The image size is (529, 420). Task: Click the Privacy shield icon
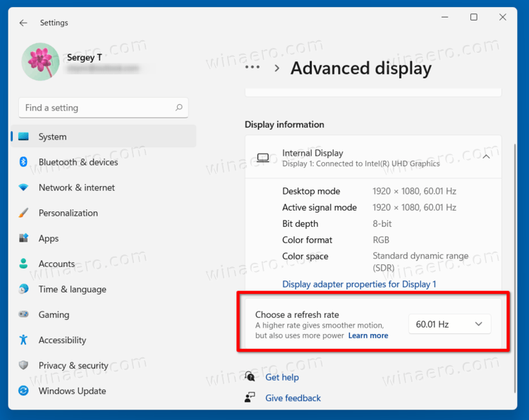point(23,365)
